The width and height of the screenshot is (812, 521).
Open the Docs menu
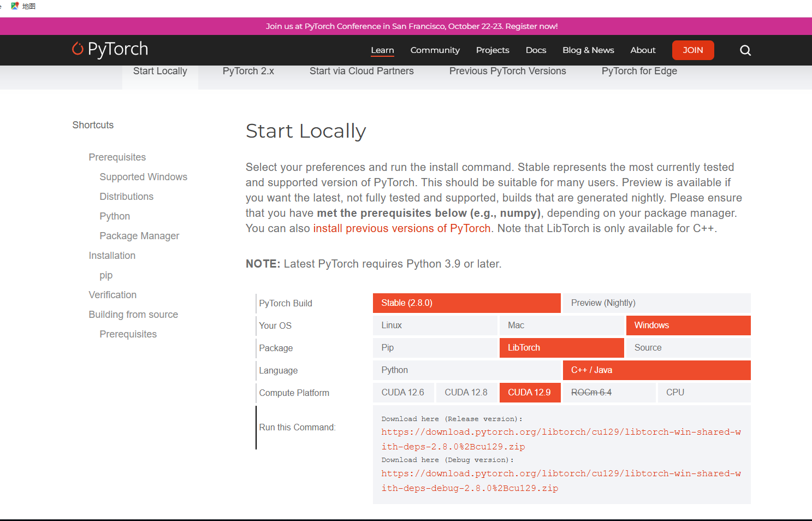536,50
